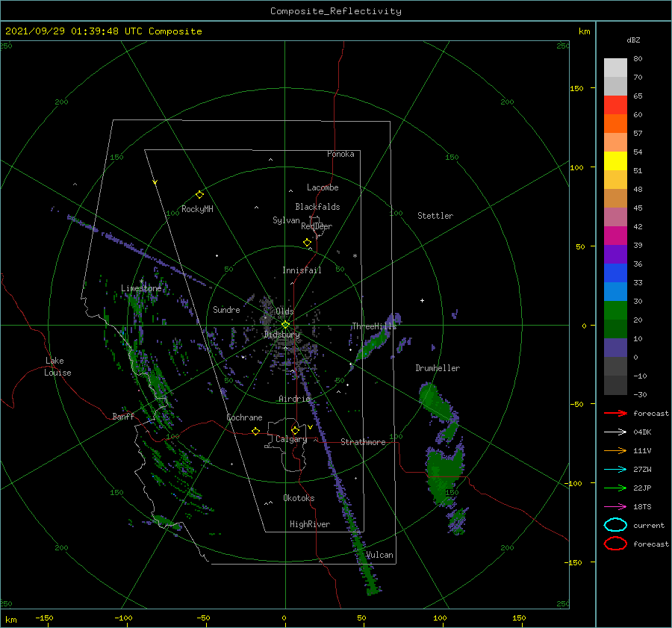Click the Drumheller town label

[x=438, y=368]
